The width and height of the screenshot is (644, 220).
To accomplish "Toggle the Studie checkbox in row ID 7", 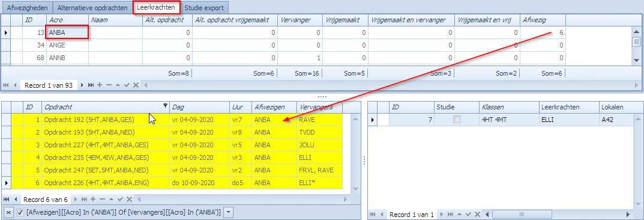I will 457,120.
